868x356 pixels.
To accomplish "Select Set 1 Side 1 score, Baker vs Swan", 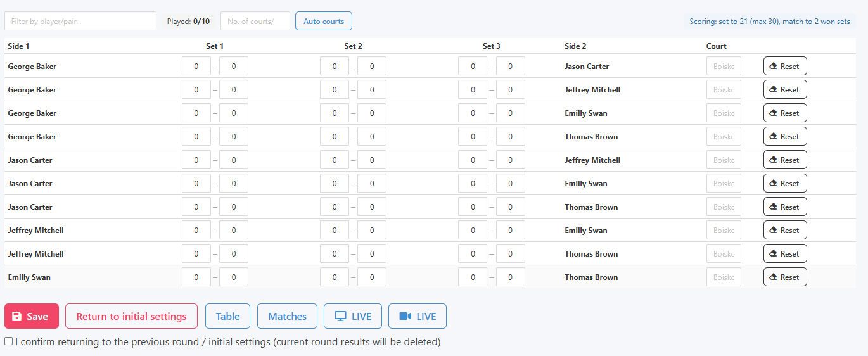I will [x=196, y=113].
